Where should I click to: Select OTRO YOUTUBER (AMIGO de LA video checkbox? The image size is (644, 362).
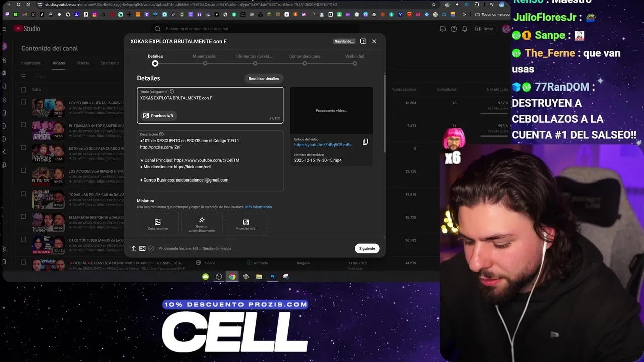23,239
